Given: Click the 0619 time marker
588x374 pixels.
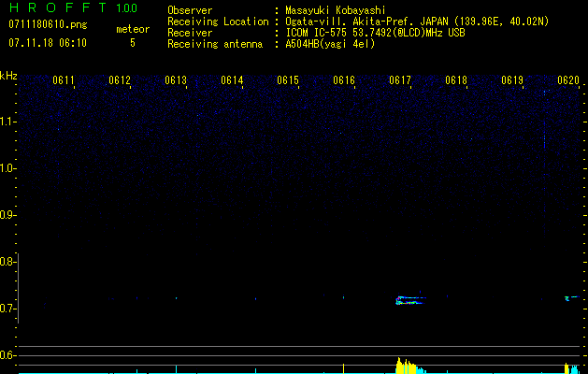Looking at the screenshot, I should point(512,80).
